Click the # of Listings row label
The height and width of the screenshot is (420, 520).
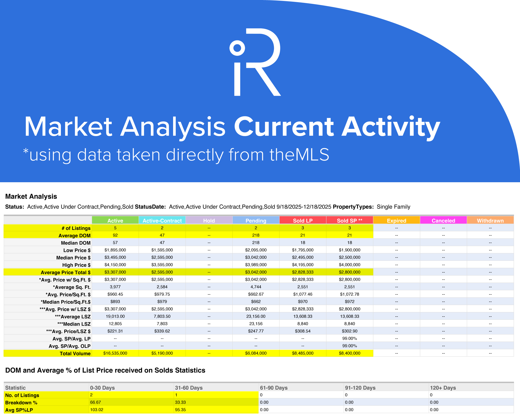click(x=76, y=228)
